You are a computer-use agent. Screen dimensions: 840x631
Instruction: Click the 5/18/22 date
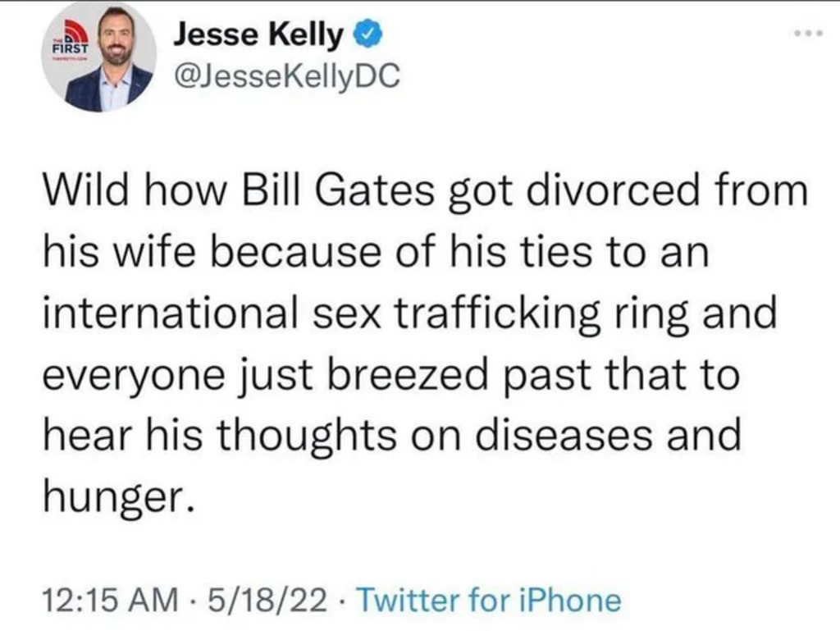coord(266,600)
